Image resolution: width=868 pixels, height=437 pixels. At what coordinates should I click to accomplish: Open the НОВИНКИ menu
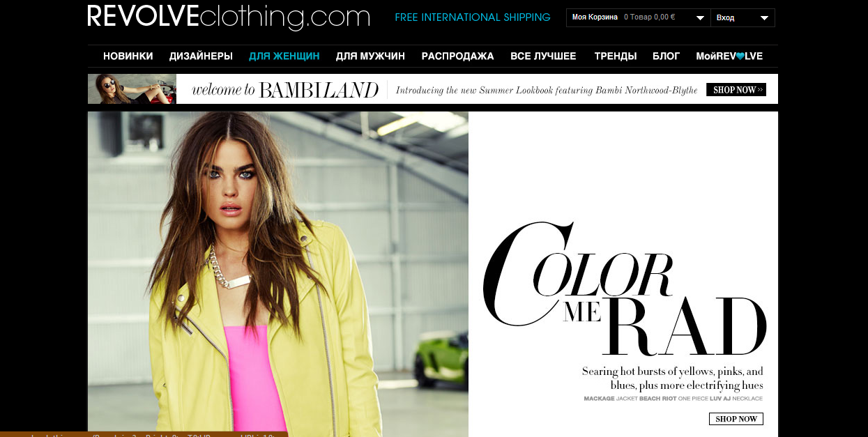click(128, 56)
